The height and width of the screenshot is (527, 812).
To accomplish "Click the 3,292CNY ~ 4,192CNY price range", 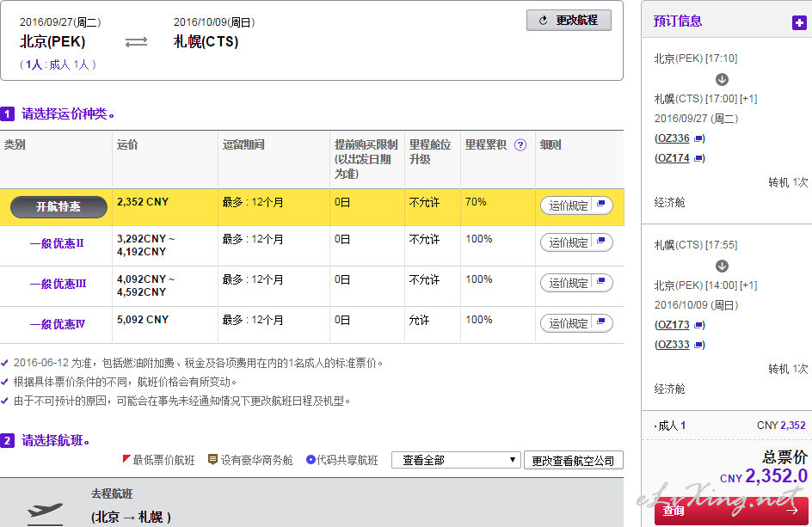I will [145, 245].
